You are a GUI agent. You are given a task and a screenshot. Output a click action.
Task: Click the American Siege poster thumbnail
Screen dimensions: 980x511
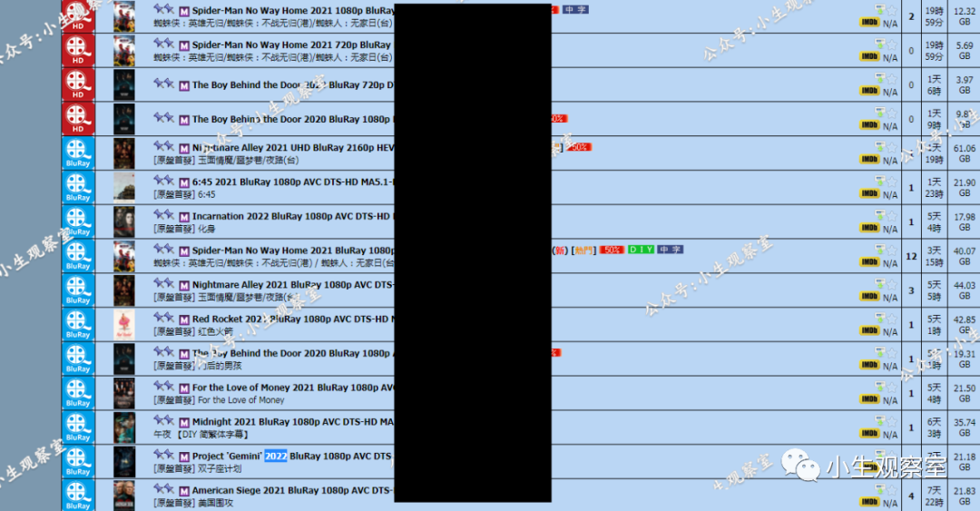point(123,496)
